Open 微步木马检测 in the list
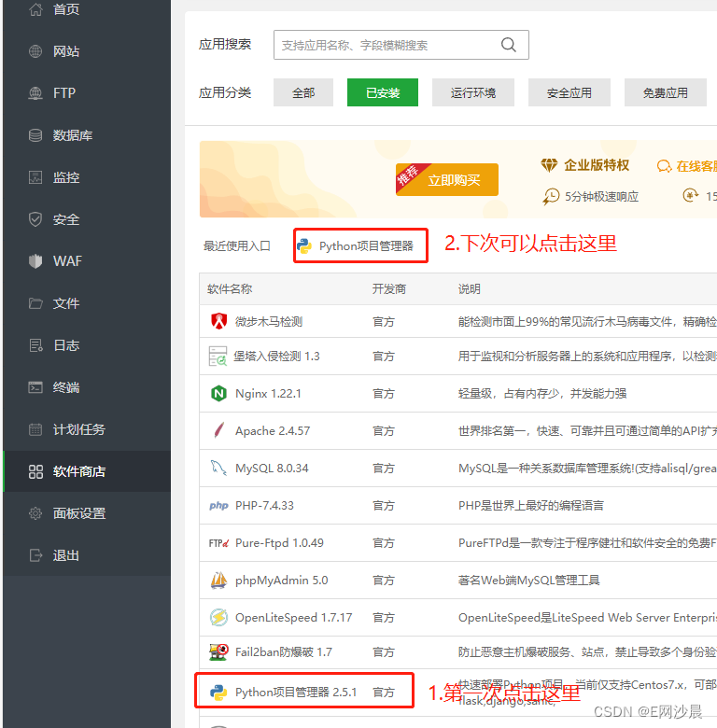717x728 pixels. click(269, 321)
